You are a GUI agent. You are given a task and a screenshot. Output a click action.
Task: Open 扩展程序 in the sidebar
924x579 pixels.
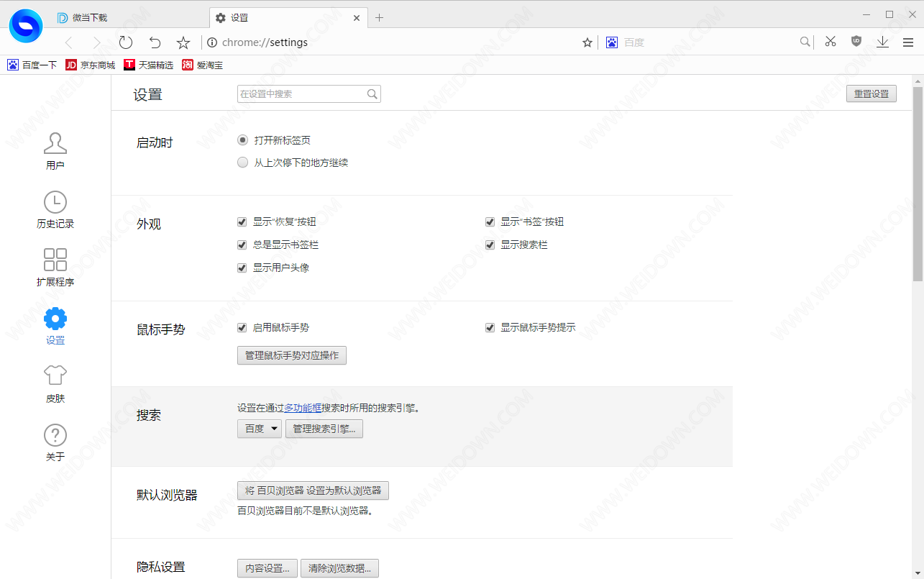click(55, 268)
